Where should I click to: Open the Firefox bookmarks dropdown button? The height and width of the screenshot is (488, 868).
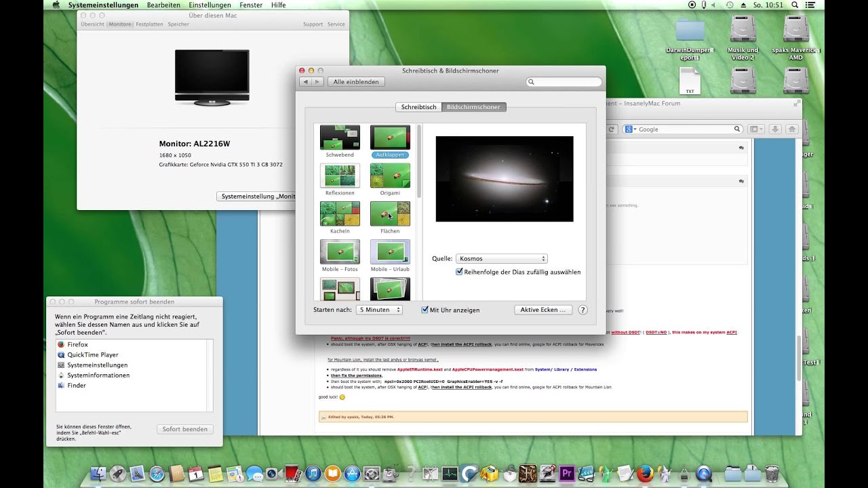[755, 129]
